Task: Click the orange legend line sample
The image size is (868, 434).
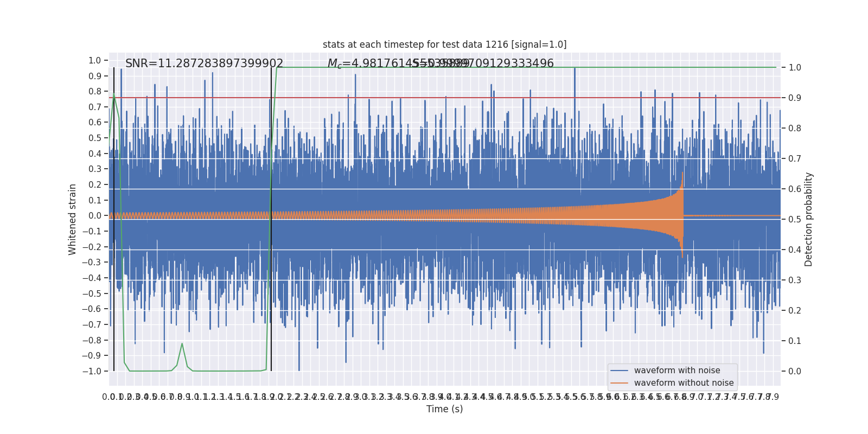Action: pyautogui.click(x=619, y=383)
